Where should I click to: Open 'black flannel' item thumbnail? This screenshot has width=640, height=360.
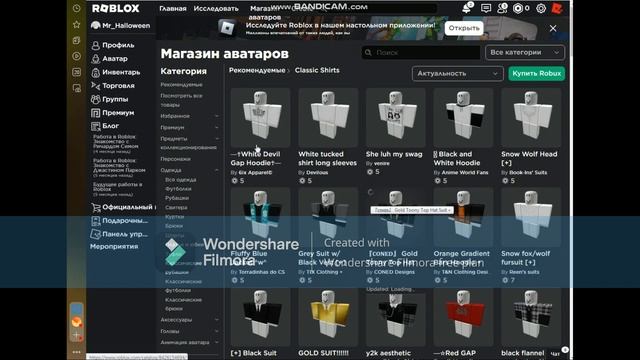point(531,317)
